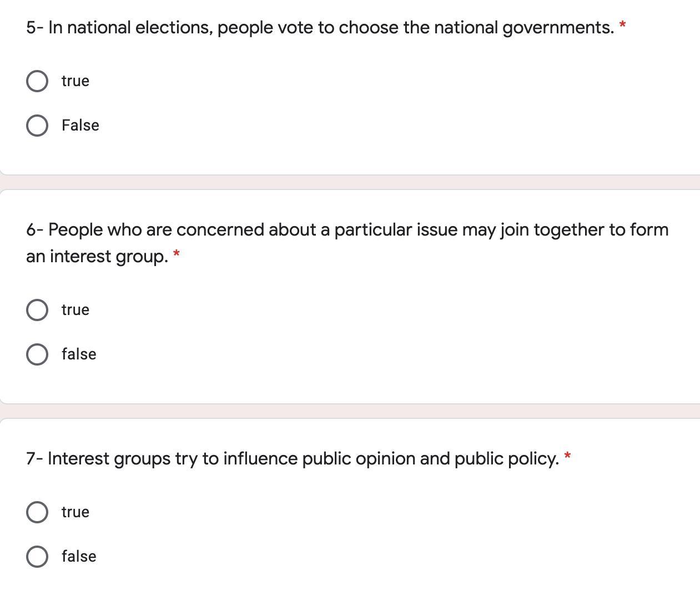Choose the true radio circle under question 6
The height and width of the screenshot is (600, 700).
37,310
